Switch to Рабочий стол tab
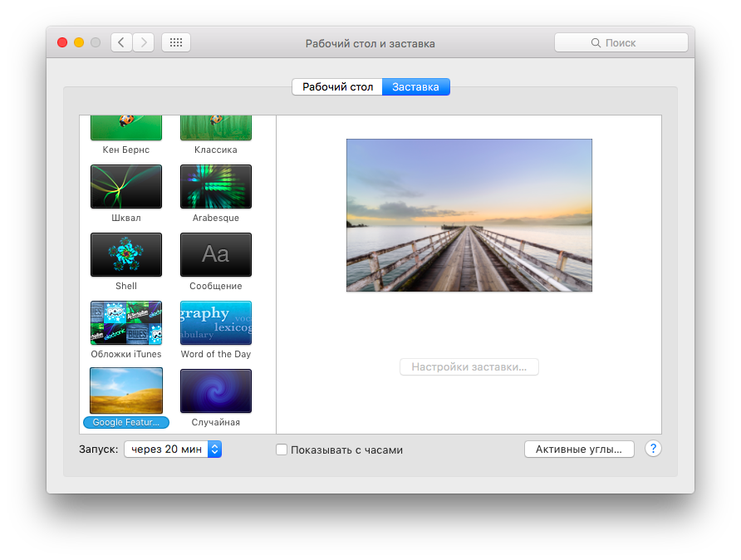Screen dimensions: 741x560 (337, 87)
